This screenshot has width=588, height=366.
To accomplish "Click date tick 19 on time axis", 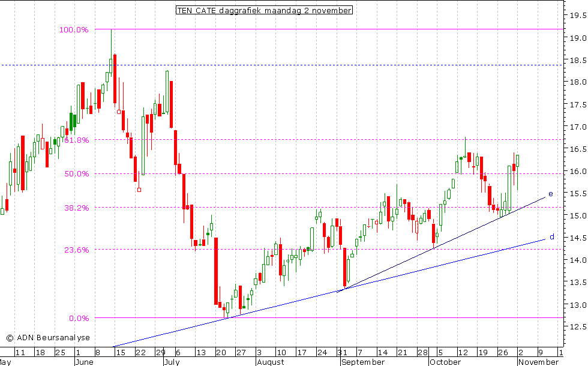I will point(483,353).
